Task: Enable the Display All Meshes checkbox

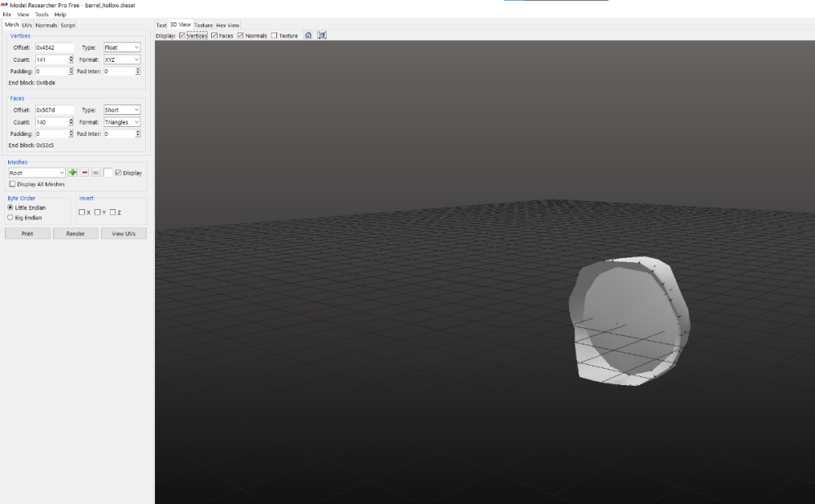Action: (12, 184)
